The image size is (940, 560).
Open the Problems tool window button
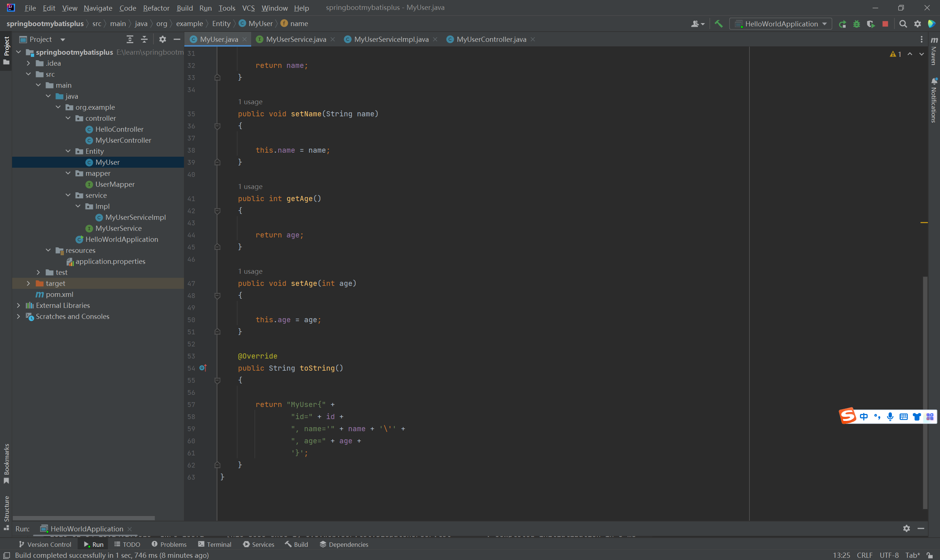point(169,544)
